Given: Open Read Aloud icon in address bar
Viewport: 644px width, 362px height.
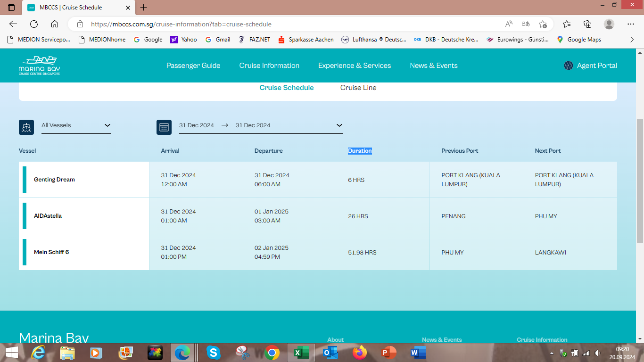Looking at the screenshot, I should (509, 24).
